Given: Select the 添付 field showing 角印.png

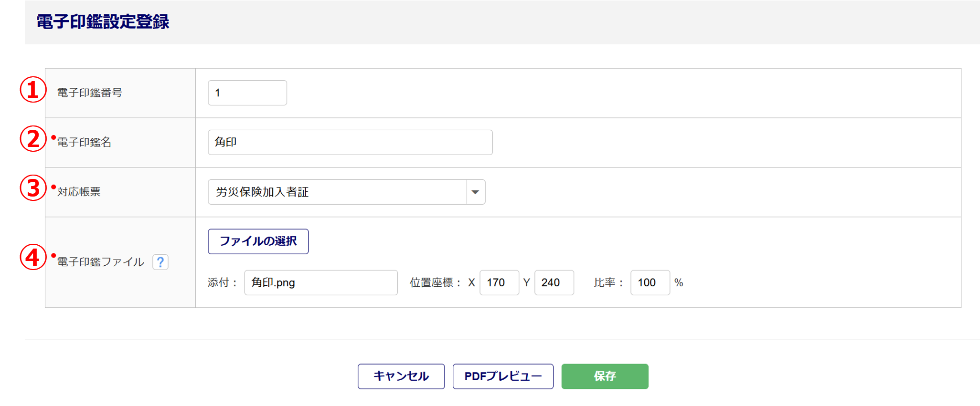Looking at the screenshot, I should click(x=320, y=283).
